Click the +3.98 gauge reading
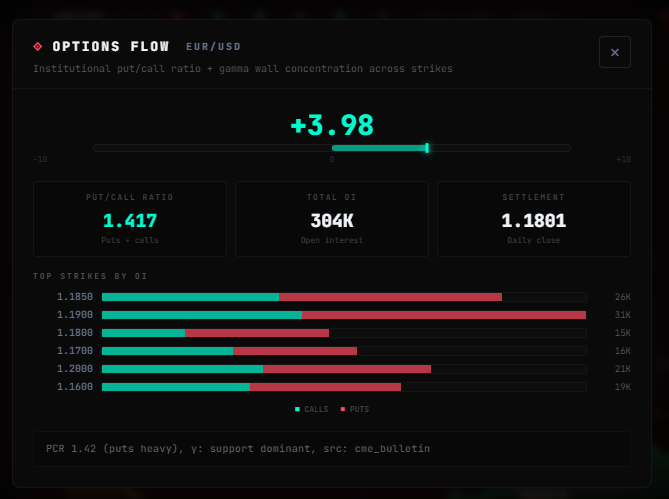Viewport: 669px width, 499px height. 331,126
